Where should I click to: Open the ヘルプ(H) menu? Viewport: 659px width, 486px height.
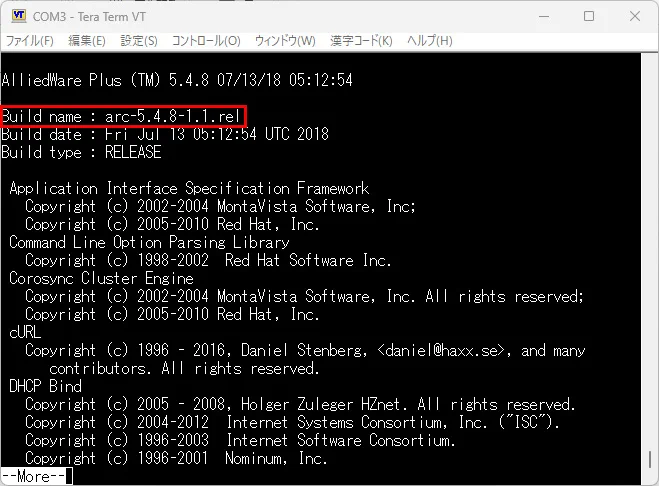430,41
